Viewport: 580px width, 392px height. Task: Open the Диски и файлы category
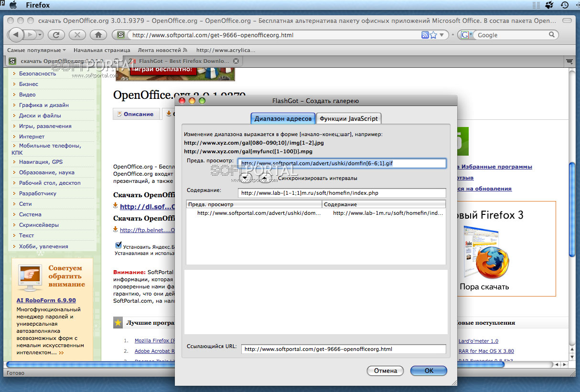pos(40,116)
